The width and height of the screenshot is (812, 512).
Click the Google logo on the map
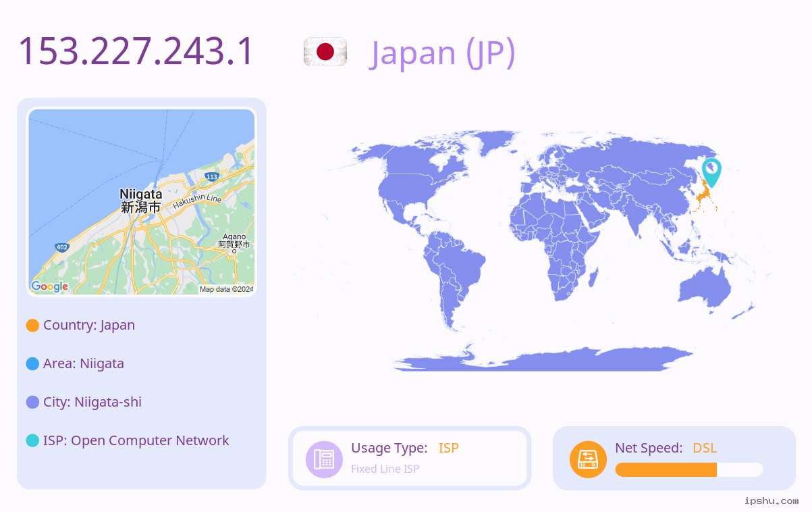click(49, 286)
